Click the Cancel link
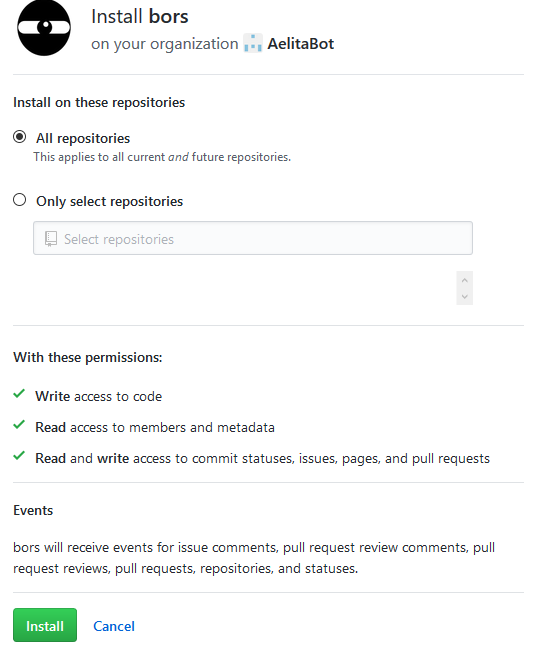Viewport: 551px width, 657px height. 114,626
